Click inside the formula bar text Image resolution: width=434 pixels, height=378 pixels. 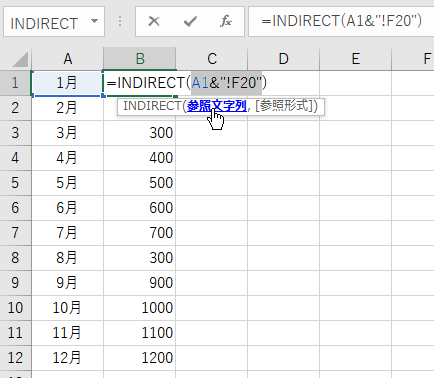click(x=341, y=21)
